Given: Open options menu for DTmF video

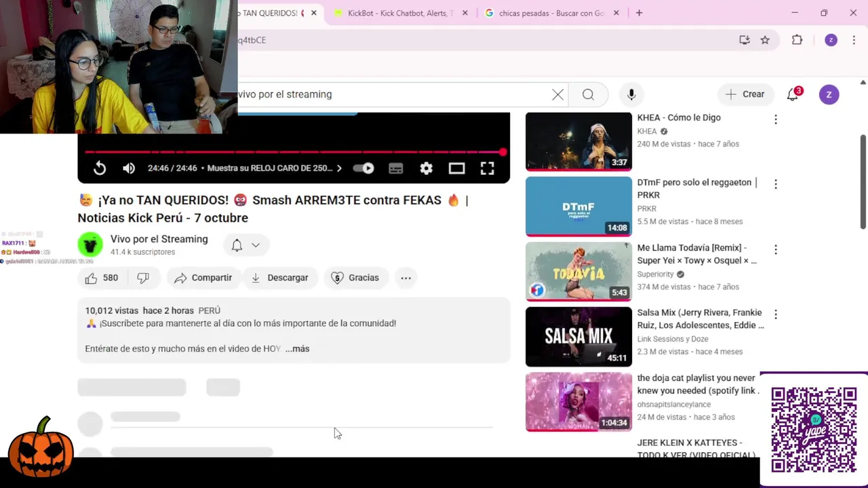Looking at the screenshot, I should [776, 184].
